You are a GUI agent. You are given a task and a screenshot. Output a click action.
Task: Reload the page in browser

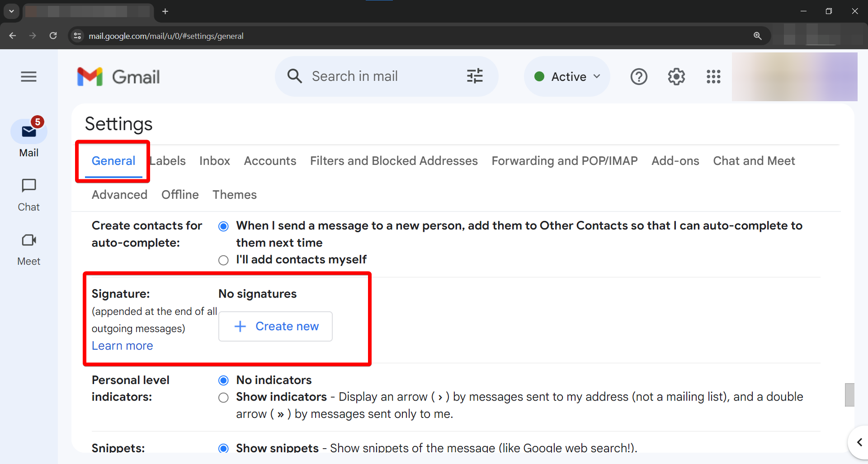click(53, 36)
